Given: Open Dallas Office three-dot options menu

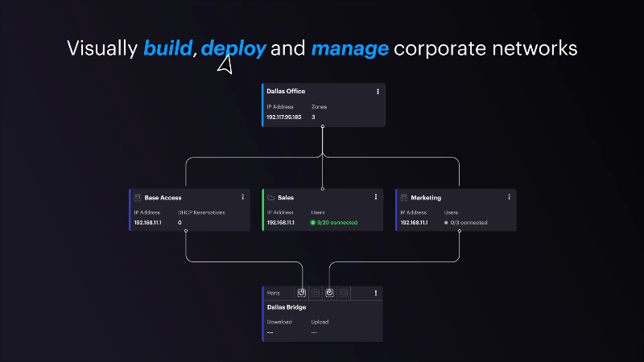Looking at the screenshot, I should point(378,92).
